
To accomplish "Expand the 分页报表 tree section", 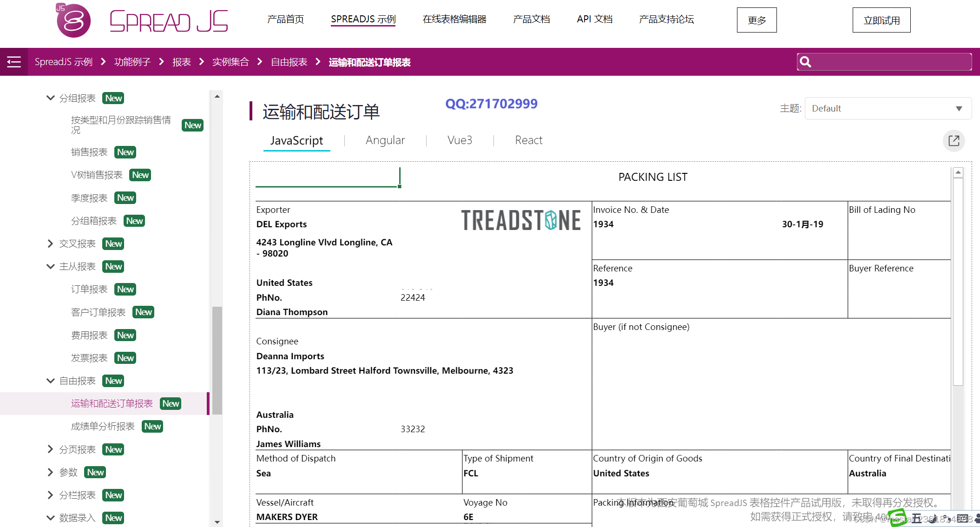I will [x=50, y=449].
